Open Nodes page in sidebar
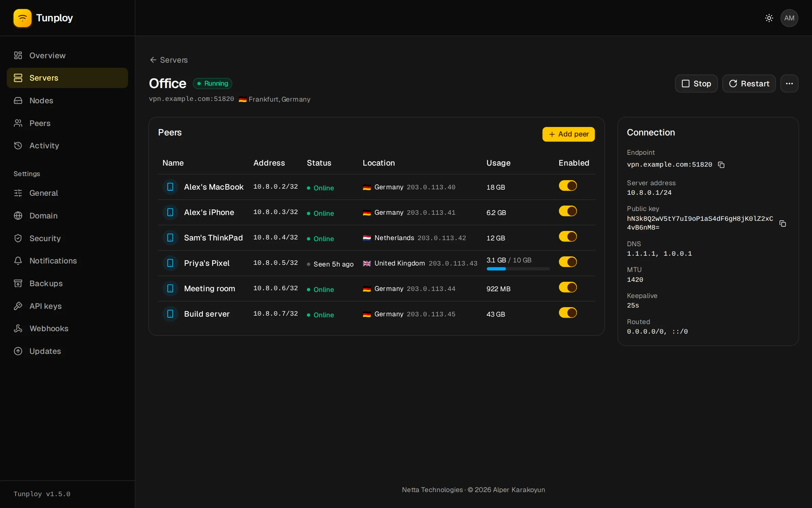The image size is (812, 508). (67, 101)
